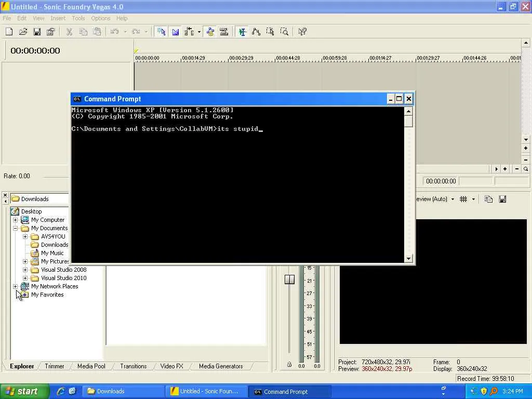Select the Selection Edit tool
Viewport: 532px width, 399px height.
click(x=270, y=32)
